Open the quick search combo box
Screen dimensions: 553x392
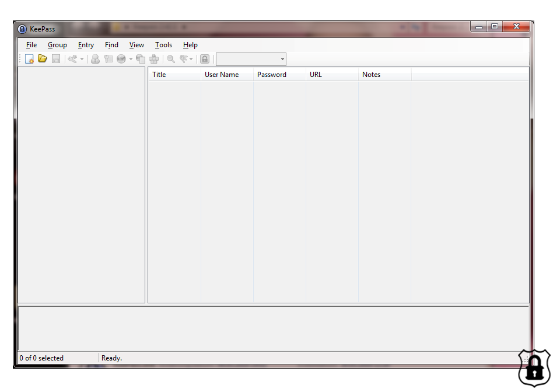click(251, 59)
